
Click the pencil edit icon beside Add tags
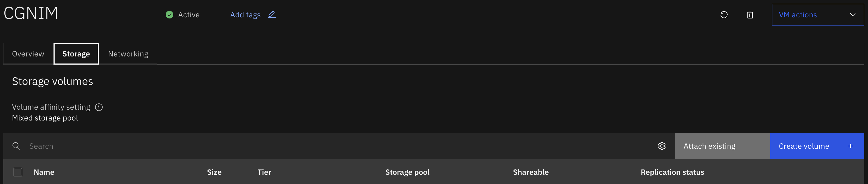[272, 14]
